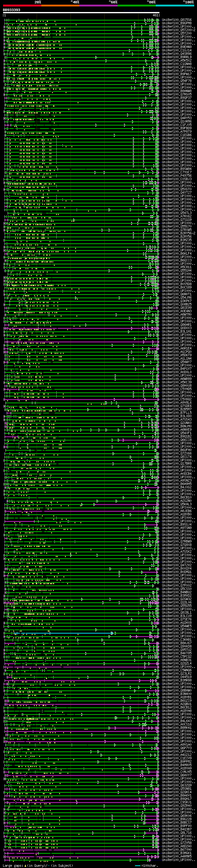Select the UniRef100_A8WTM0 entry
The height and width of the screenshot is (868, 197).
[x=176, y=315]
